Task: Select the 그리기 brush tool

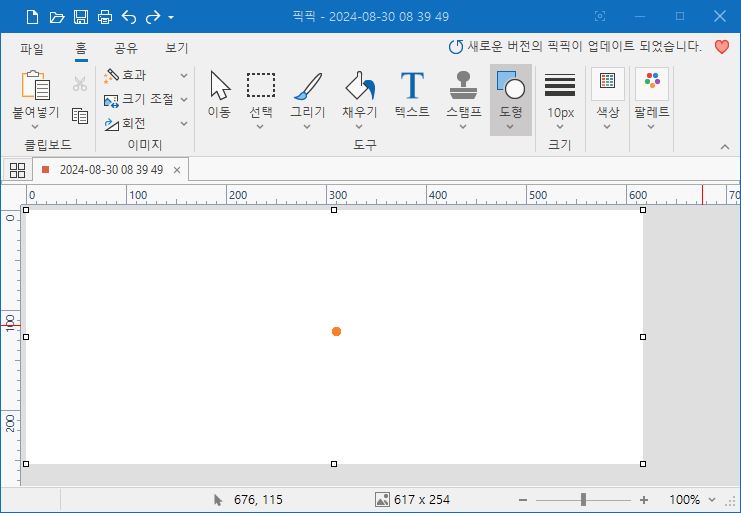Action: point(308,94)
